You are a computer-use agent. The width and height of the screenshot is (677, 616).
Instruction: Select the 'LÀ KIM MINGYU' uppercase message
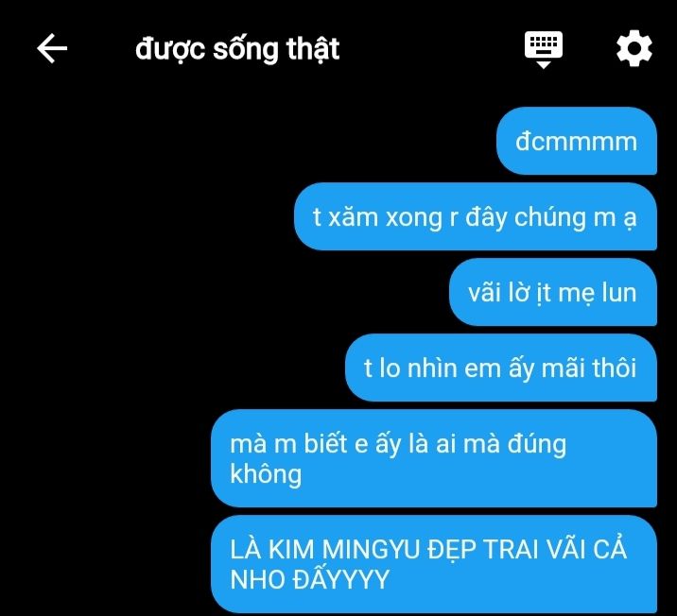click(x=434, y=564)
